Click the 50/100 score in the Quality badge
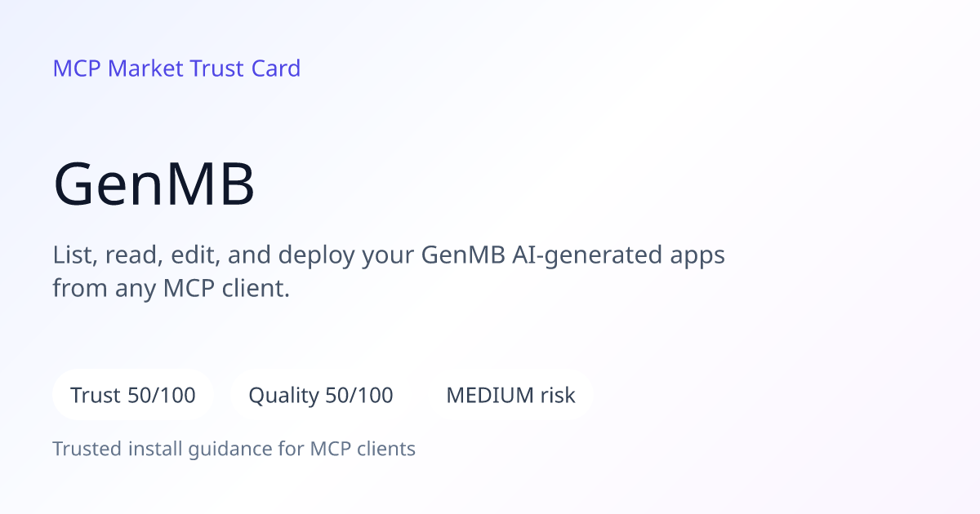 pos(359,396)
